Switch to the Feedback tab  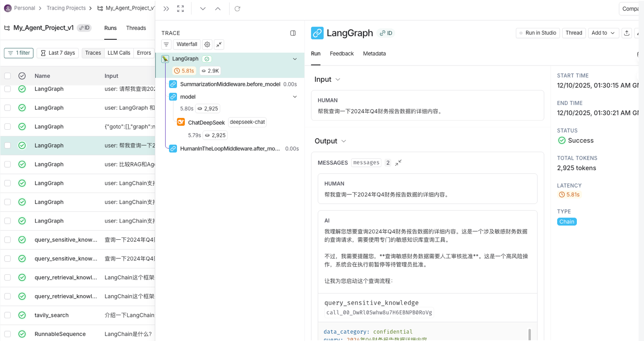coord(341,53)
